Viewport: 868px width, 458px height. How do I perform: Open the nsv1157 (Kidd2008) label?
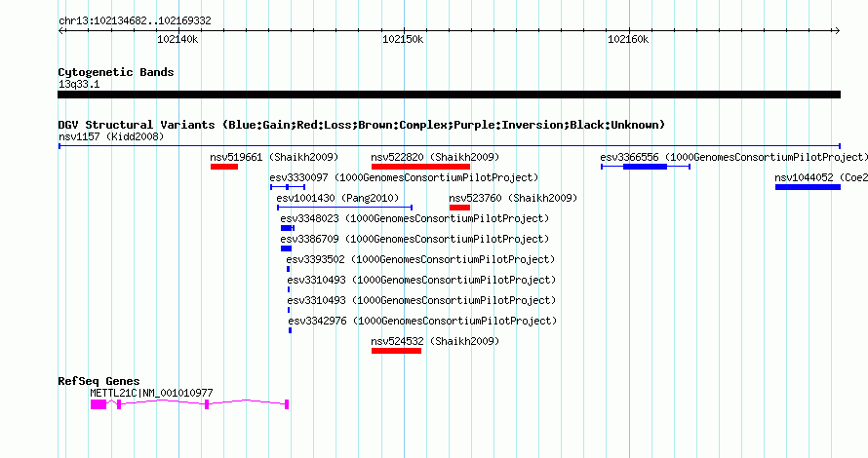(111, 136)
